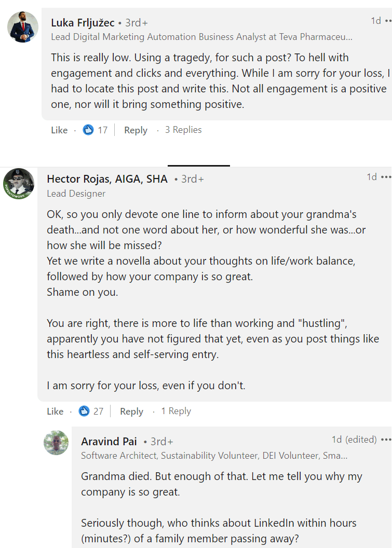Reply to Hector Rojas's comment
This screenshot has width=392, height=548.
(x=131, y=412)
